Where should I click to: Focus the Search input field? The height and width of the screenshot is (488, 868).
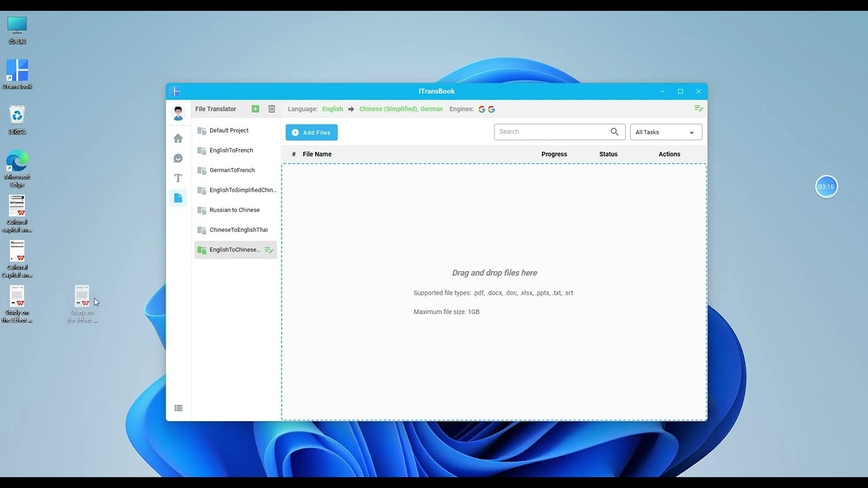point(559,132)
